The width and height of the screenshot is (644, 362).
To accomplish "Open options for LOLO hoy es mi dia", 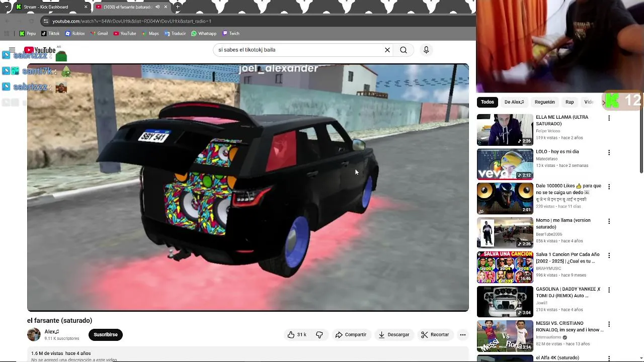I will 609,152.
